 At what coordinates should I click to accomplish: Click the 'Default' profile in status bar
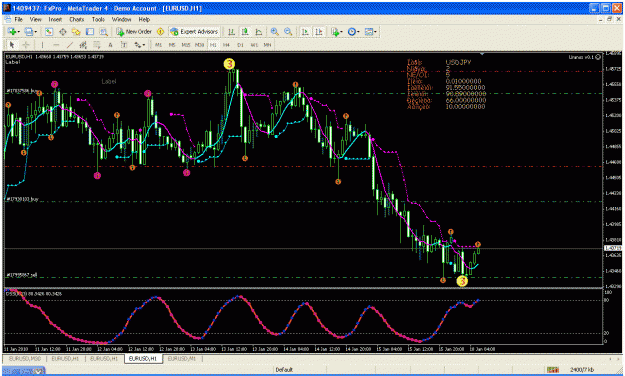coord(284,370)
